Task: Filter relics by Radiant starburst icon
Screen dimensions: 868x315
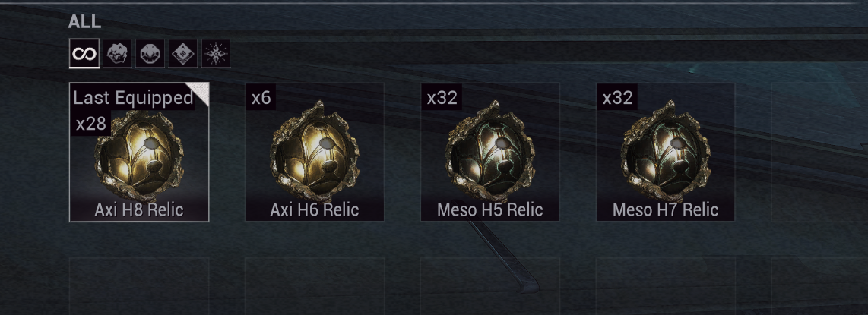Action: pyautogui.click(x=216, y=54)
